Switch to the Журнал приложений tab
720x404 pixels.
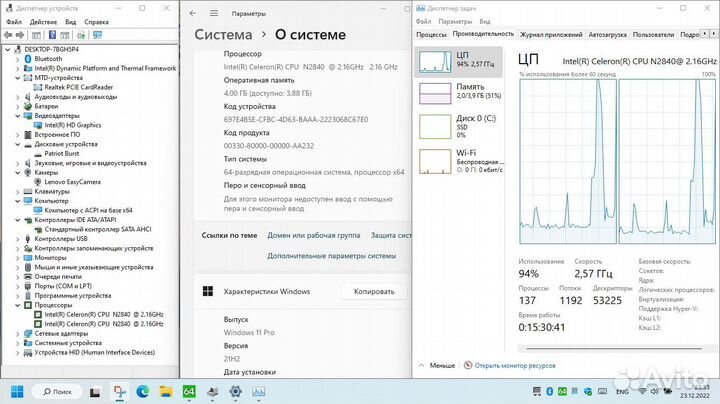click(551, 34)
